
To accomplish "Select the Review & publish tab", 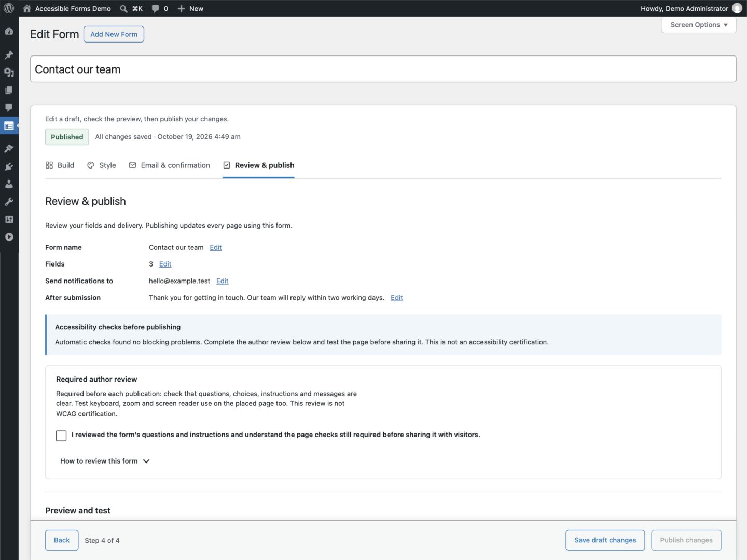I will coord(258,165).
